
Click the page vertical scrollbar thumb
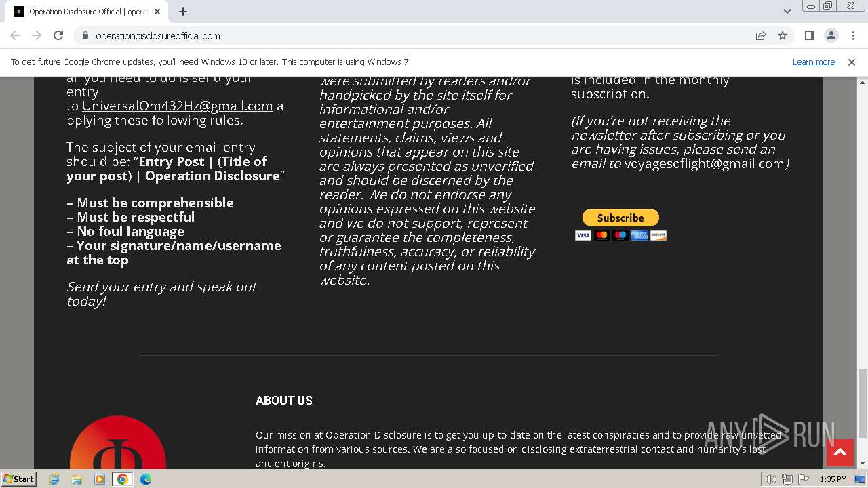863,403
